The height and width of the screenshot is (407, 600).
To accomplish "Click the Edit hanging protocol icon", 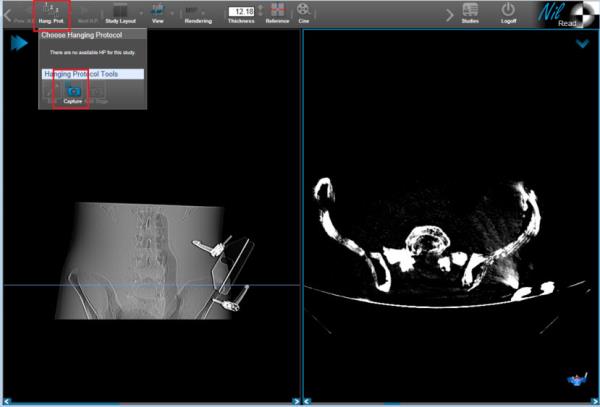I will 51,92.
